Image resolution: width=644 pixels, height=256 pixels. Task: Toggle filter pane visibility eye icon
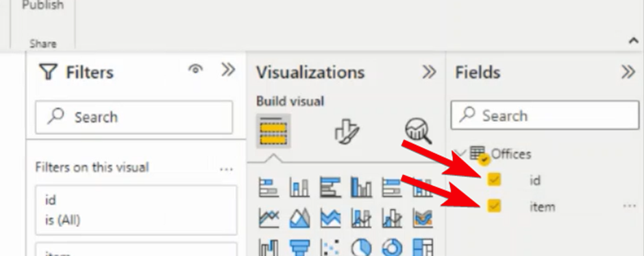pyautogui.click(x=195, y=69)
